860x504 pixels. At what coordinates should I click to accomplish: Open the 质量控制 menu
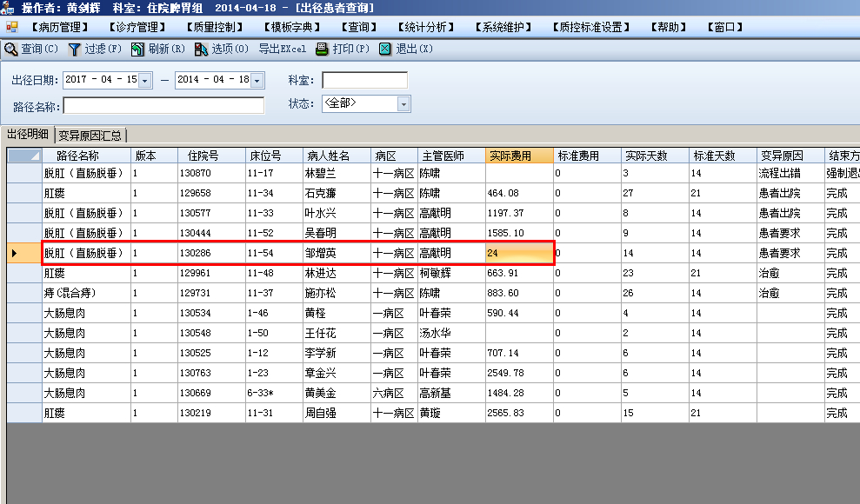click(x=214, y=27)
